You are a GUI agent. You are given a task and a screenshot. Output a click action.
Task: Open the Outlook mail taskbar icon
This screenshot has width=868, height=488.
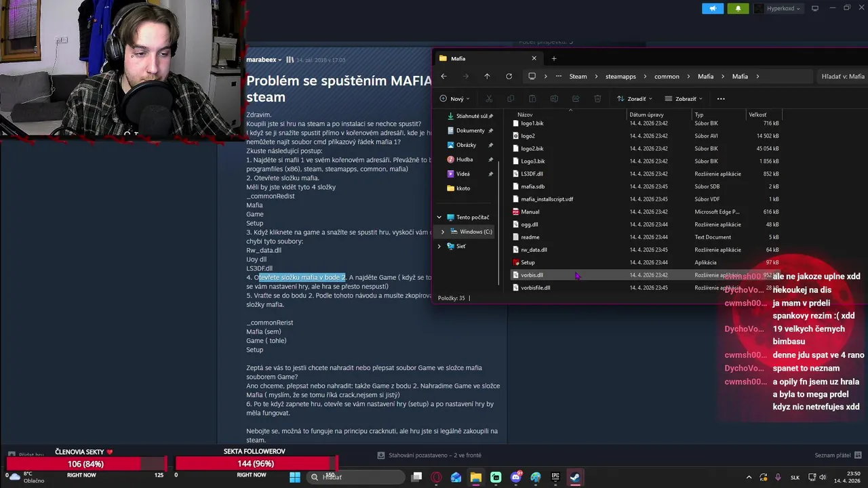tap(456, 477)
